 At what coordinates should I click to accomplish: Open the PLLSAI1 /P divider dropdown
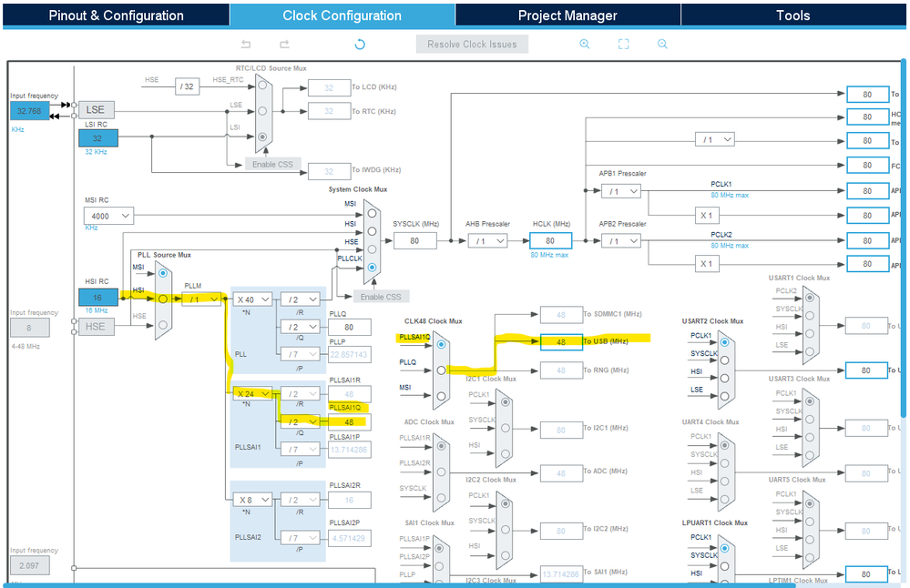pyautogui.click(x=301, y=449)
